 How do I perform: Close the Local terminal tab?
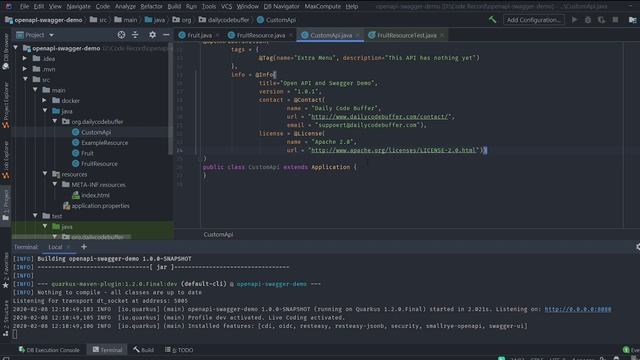[68, 247]
